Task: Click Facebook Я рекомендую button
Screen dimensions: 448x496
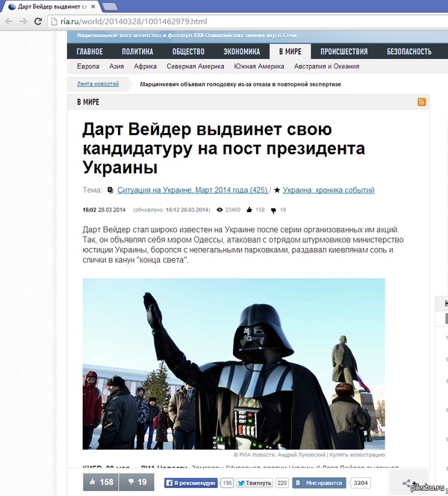Action: (x=191, y=483)
